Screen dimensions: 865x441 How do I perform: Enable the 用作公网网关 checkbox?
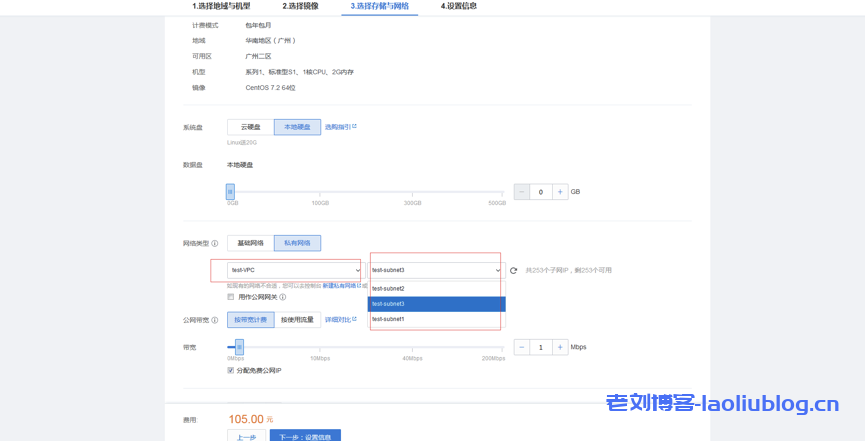coord(231,297)
